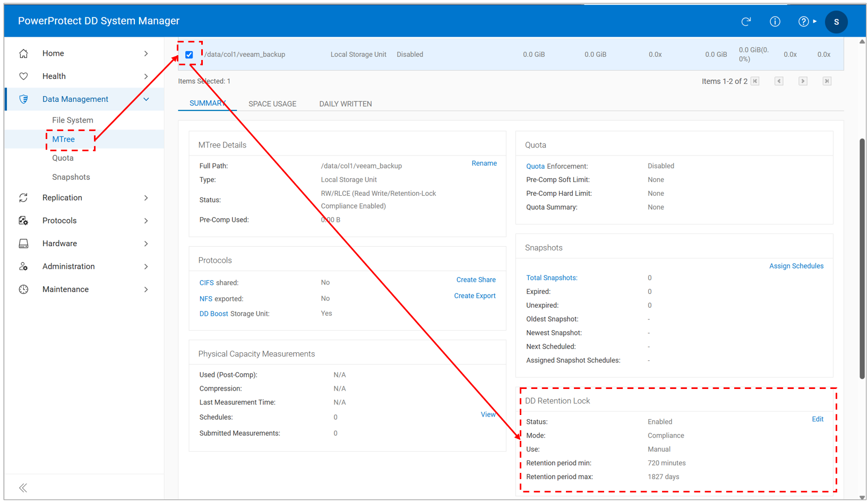
Task: Expand the Health menu chevron
Action: click(146, 76)
